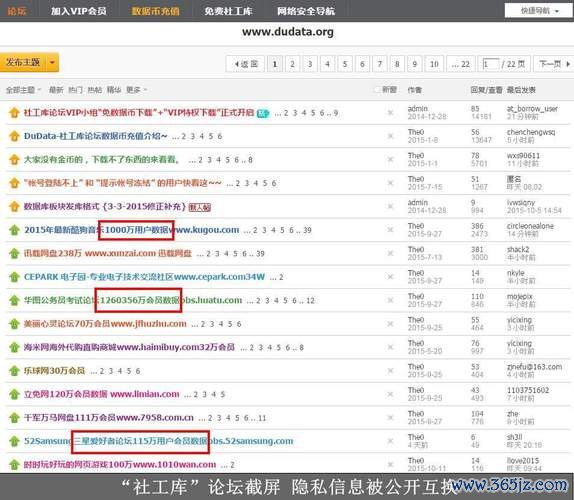Open the 论坛 nav tab
Image resolution: width=574 pixels, height=500 pixels.
[x=16, y=11]
